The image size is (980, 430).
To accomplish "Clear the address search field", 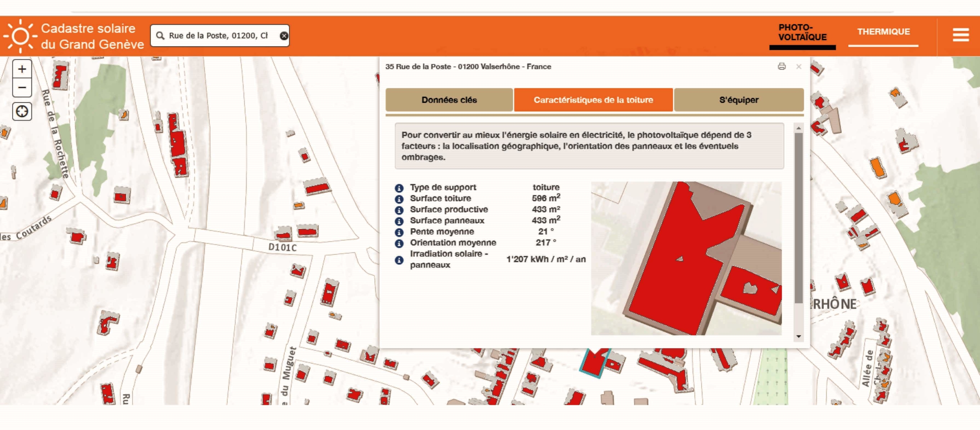I will [284, 36].
